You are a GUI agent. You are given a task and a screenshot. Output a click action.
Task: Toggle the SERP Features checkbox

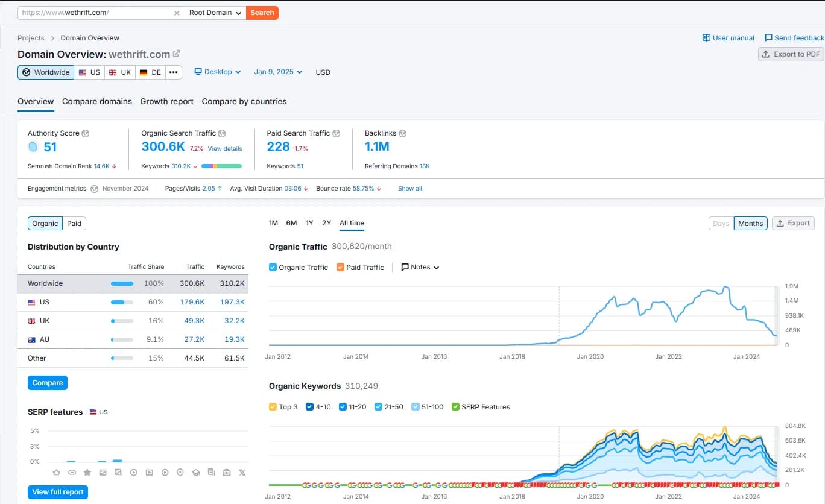point(455,407)
